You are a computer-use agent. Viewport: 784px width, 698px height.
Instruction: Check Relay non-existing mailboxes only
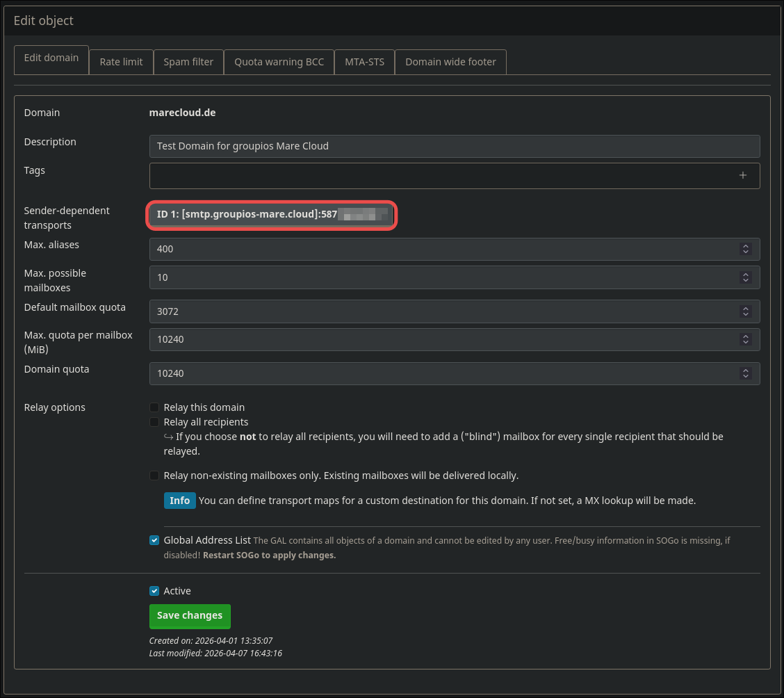click(x=154, y=476)
